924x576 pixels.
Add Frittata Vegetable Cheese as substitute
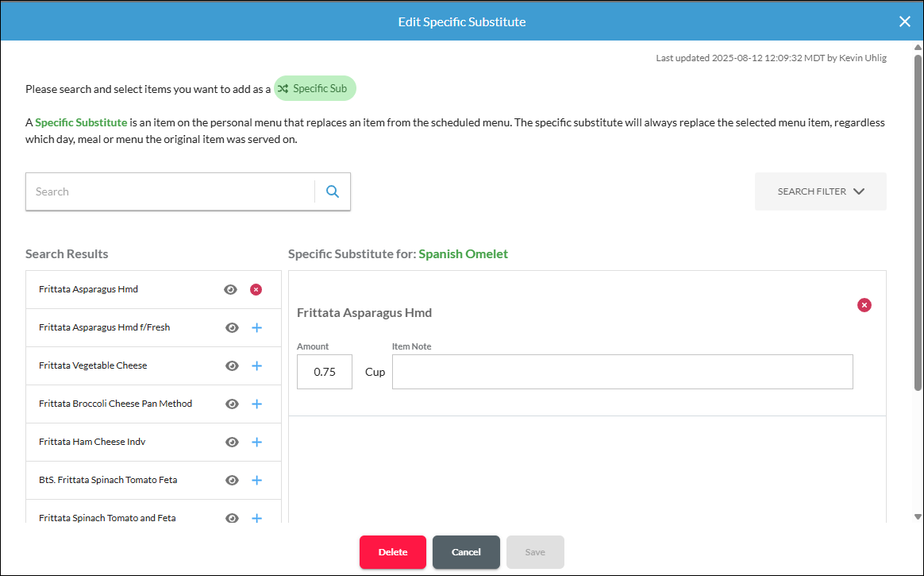pos(257,366)
